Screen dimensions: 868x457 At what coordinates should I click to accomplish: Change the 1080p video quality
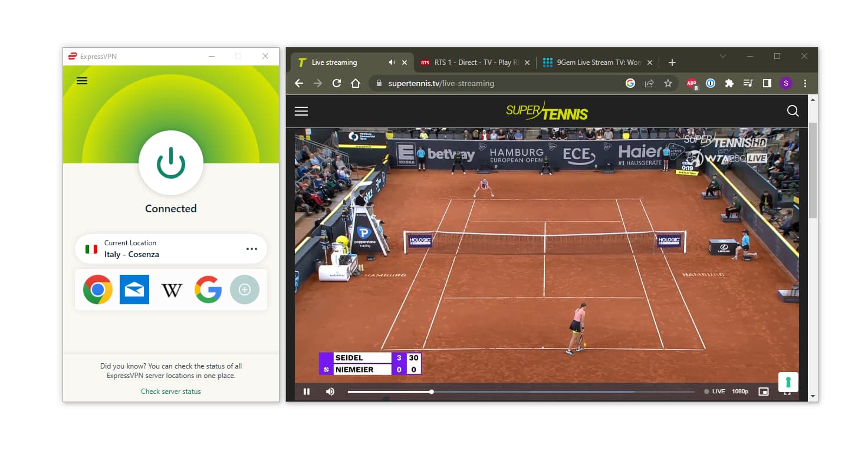coord(740,392)
